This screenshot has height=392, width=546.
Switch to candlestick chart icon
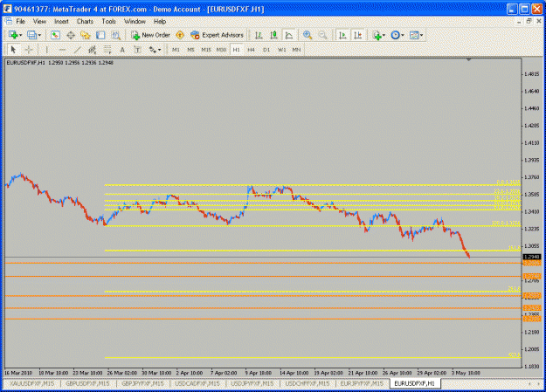[273, 35]
